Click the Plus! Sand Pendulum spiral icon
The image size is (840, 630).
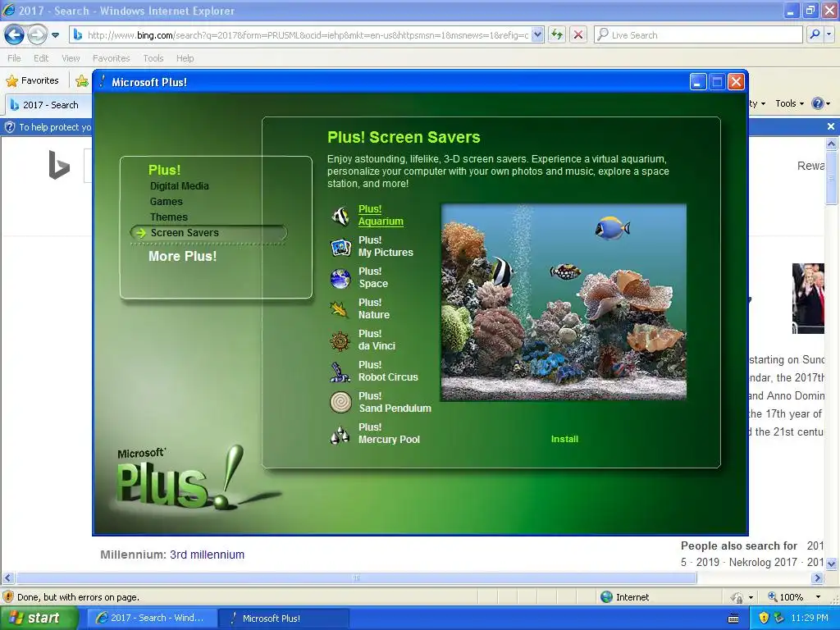[340, 402]
